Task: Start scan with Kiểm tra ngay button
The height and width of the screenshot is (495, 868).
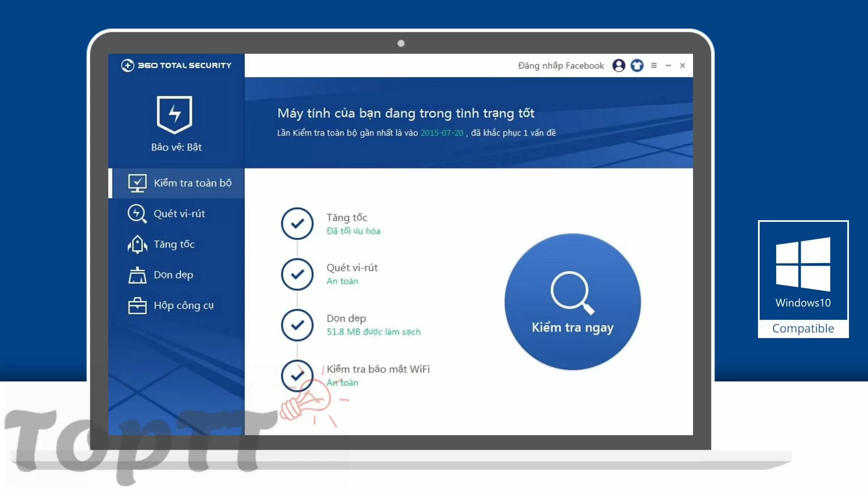Action: coord(572,302)
